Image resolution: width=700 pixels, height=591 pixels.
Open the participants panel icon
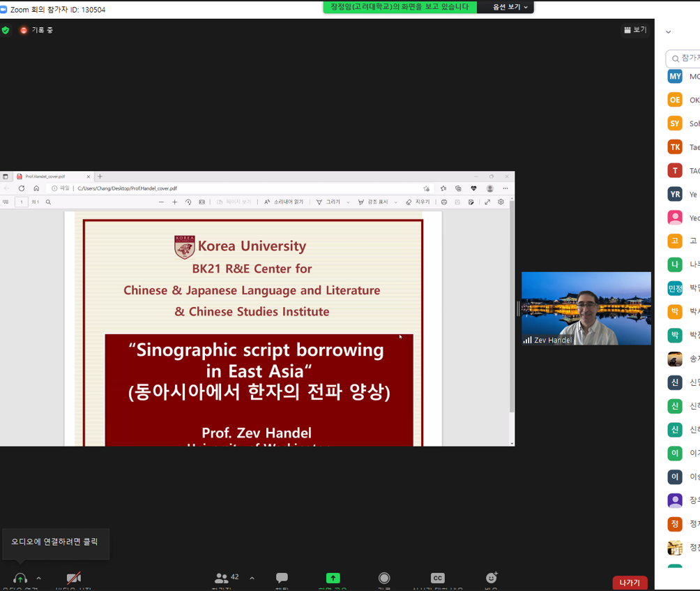pos(222,578)
